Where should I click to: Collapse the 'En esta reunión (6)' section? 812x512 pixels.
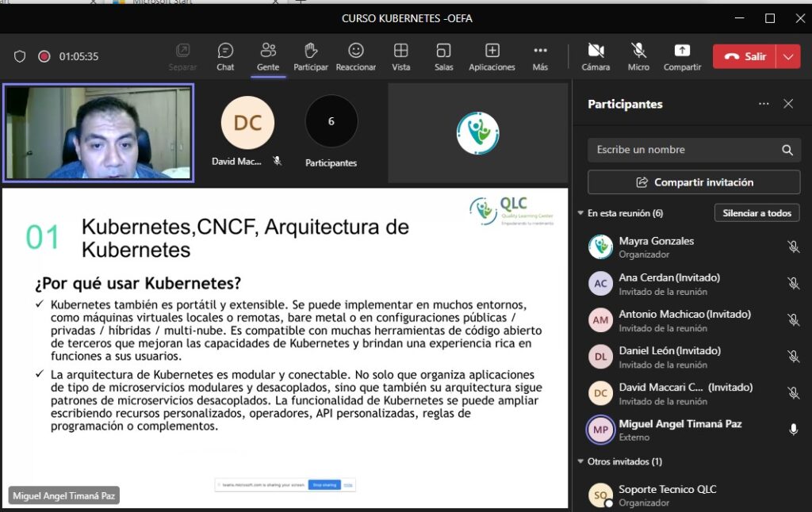point(580,213)
